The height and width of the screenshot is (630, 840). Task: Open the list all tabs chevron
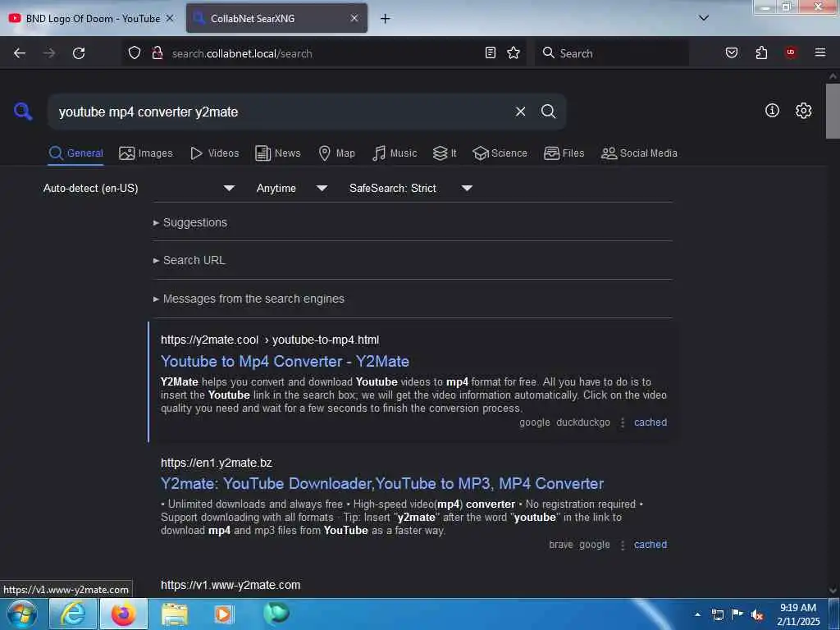click(x=704, y=18)
